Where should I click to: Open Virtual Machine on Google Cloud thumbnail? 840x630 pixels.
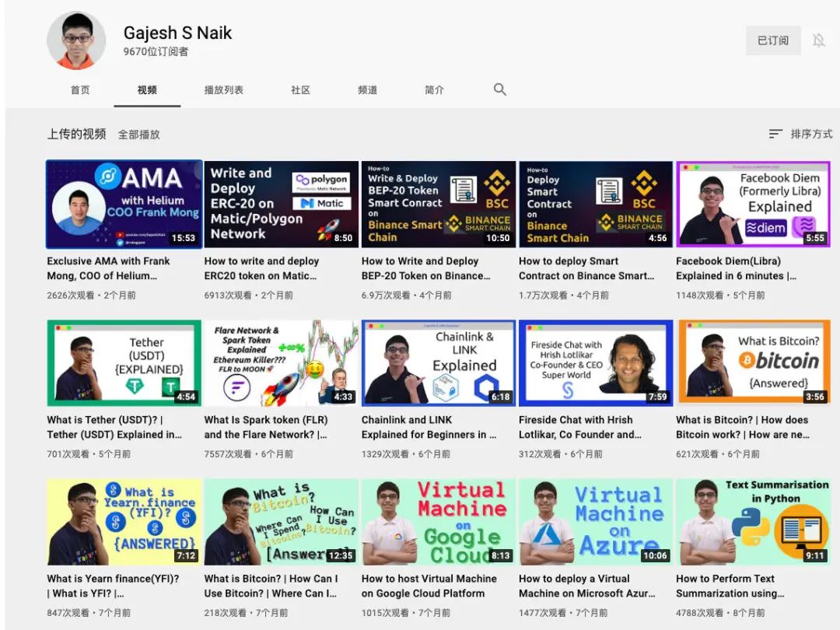coord(439,522)
